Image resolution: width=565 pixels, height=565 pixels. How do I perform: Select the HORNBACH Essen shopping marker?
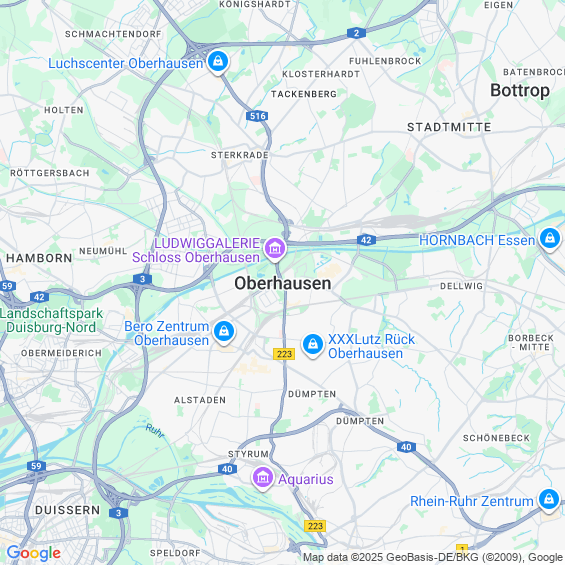pyautogui.click(x=550, y=239)
